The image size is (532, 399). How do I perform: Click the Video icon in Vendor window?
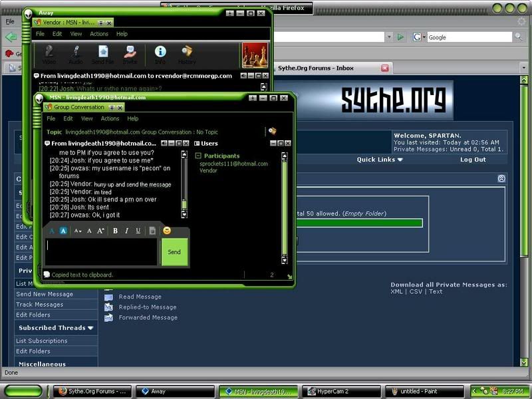tap(49, 55)
